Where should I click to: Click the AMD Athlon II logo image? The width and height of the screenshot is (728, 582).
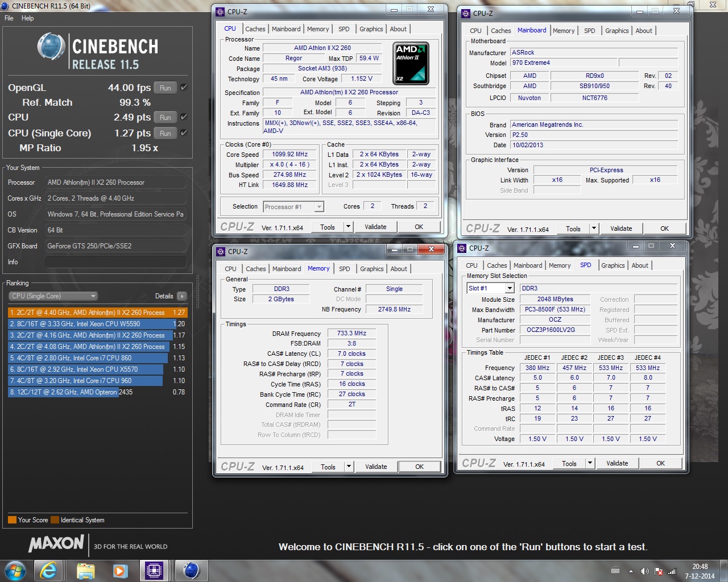click(x=411, y=63)
